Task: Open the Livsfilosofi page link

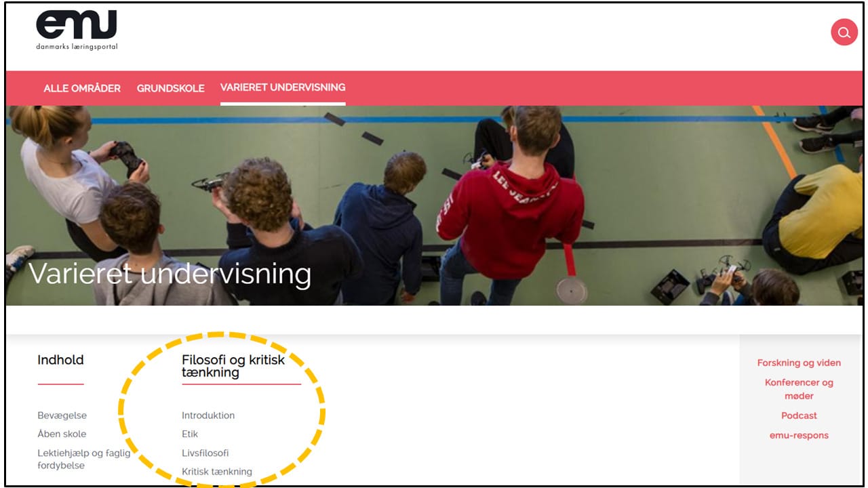Action: tap(205, 453)
